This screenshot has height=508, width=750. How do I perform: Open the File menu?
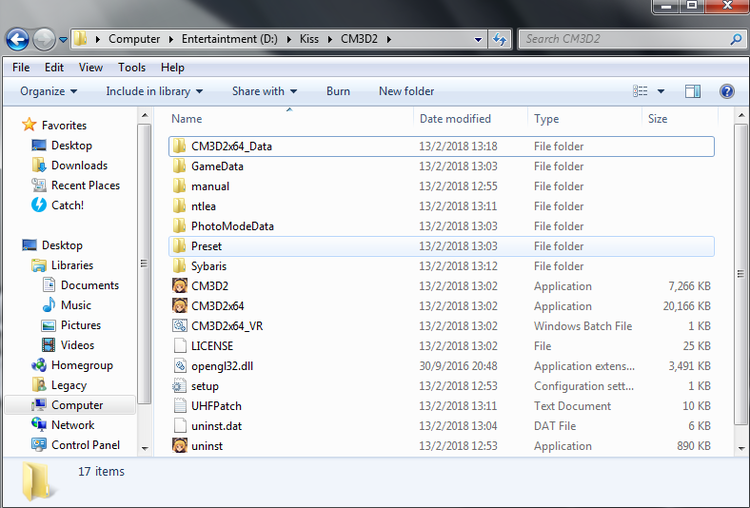21,67
